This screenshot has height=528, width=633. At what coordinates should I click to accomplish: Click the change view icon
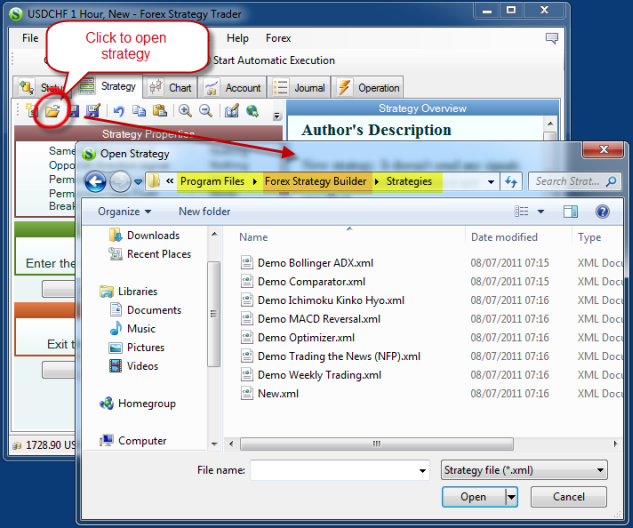(x=521, y=212)
